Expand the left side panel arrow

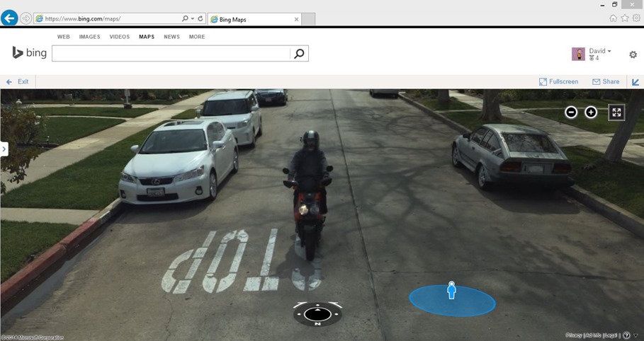pyautogui.click(x=4, y=149)
